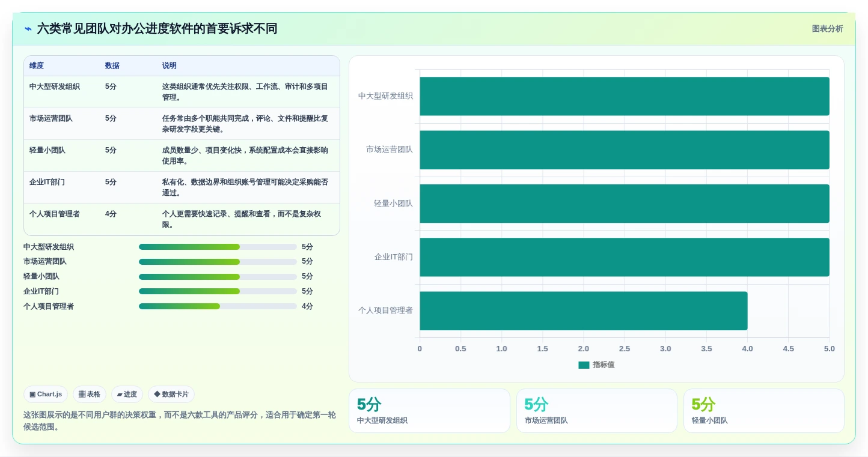Viewport: 868px width, 457px height.
Task: Select the 进度 tag chip
Action: click(x=127, y=395)
